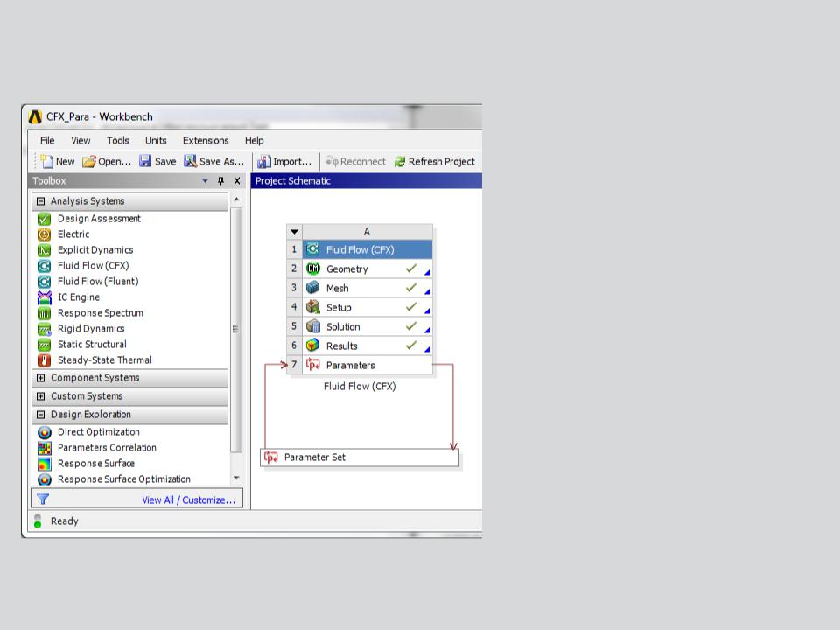Open the View menu
This screenshot has height=630, width=840.
(x=80, y=140)
